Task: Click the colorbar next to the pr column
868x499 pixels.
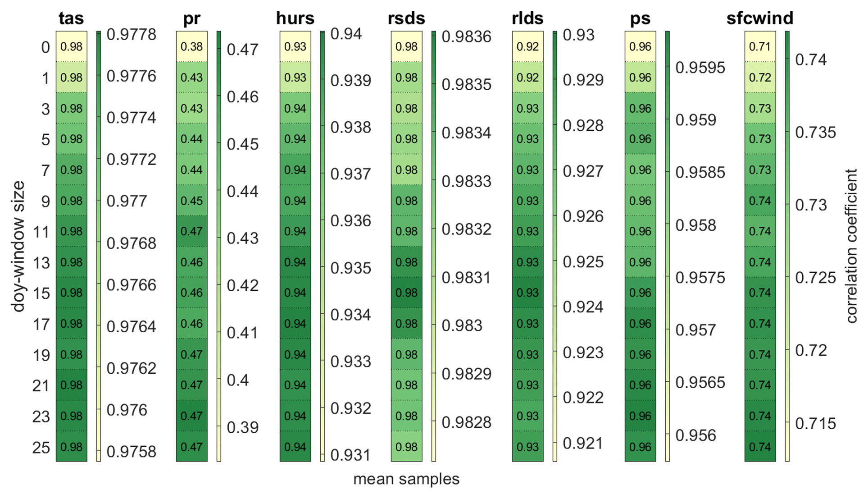Action: [218, 246]
